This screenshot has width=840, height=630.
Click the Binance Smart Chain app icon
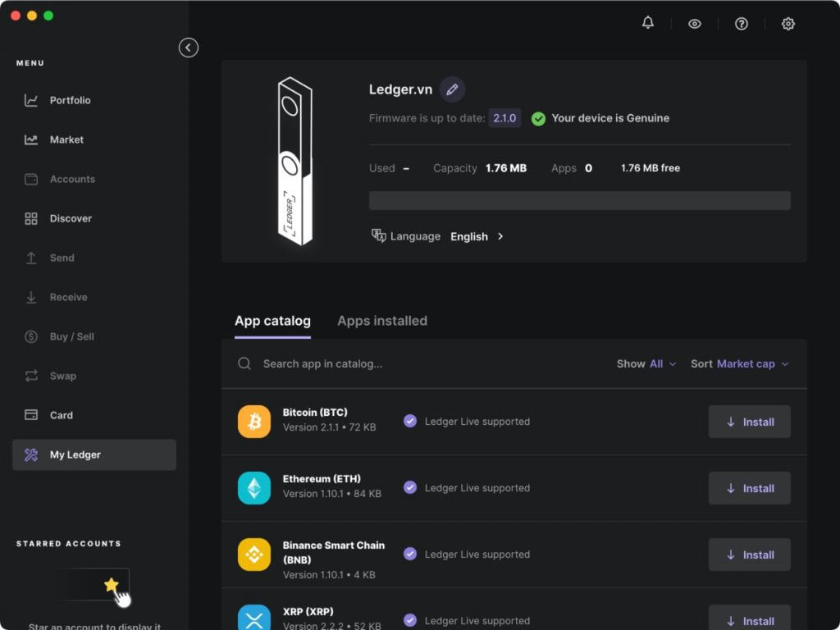pos(254,555)
